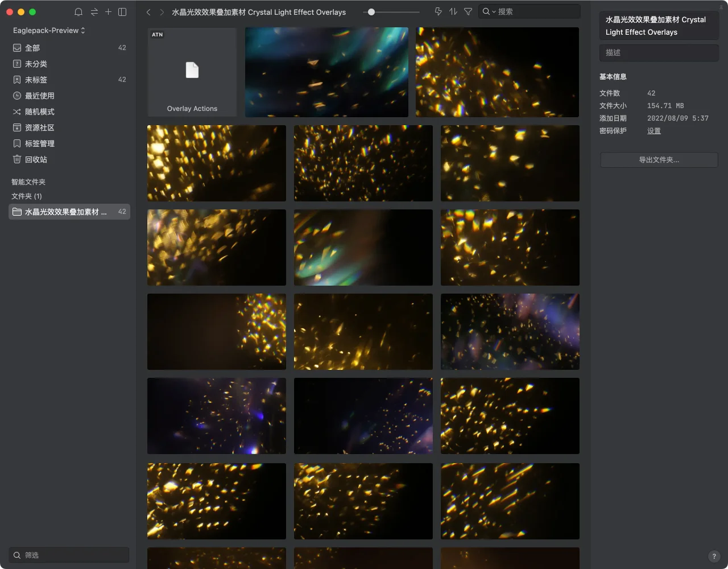Image resolution: width=728 pixels, height=569 pixels.
Task: Open search options magnifier dropdown
Action: (489, 11)
